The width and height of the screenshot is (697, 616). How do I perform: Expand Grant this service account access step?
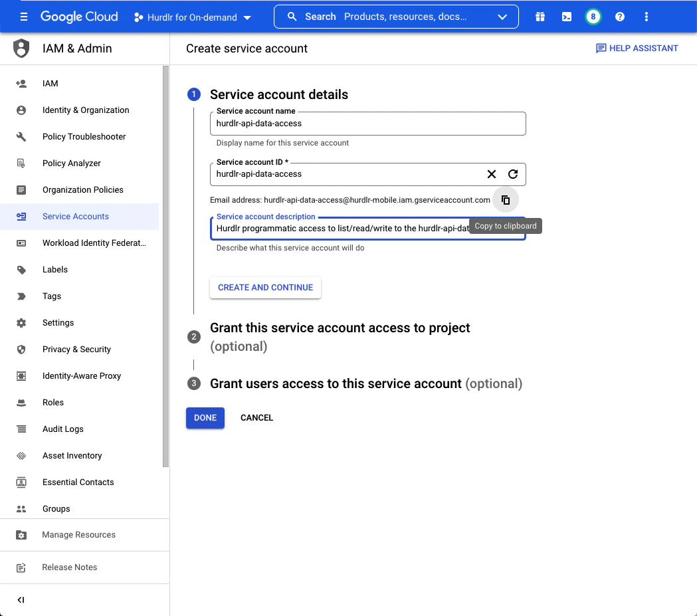(x=340, y=337)
